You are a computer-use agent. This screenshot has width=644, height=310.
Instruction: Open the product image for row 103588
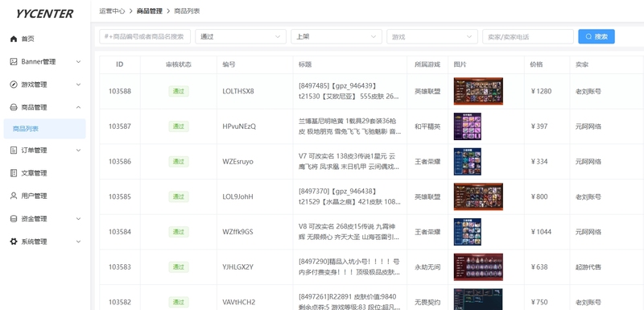(478, 91)
